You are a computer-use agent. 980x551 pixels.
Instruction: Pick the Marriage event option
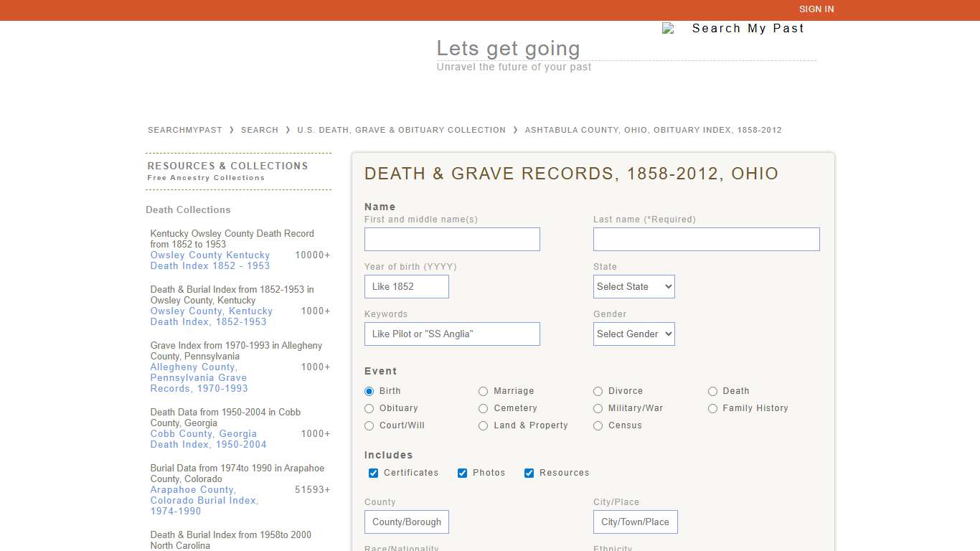point(484,391)
